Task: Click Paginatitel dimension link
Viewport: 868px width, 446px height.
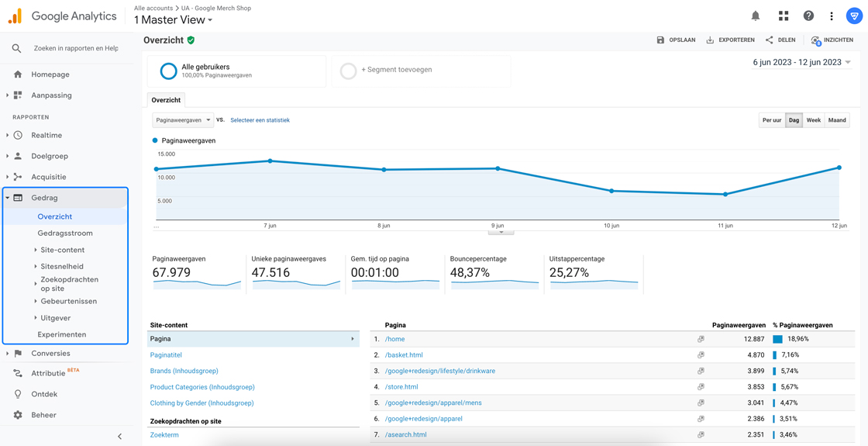Action: pyautogui.click(x=166, y=354)
